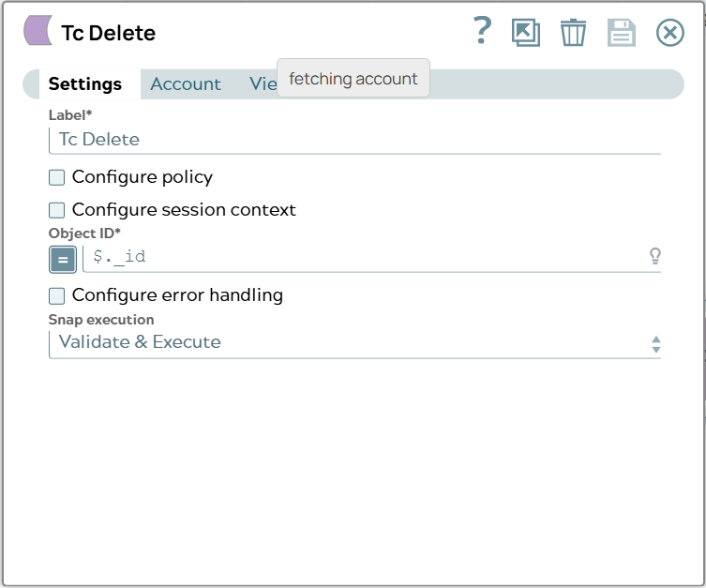Open the partially hidden Views tab
This screenshot has width=706, height=588.
pyautogui.click(x=263, y=84)
